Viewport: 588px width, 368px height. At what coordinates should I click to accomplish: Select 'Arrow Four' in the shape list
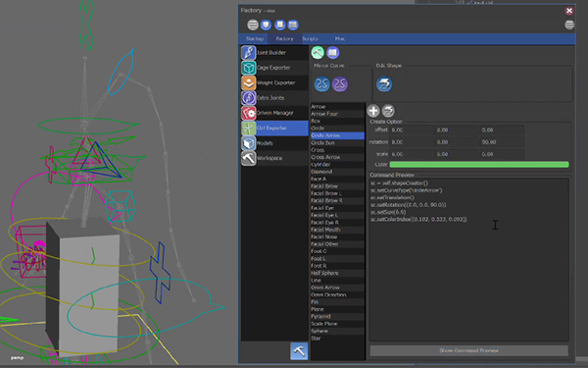coord(337,114)
